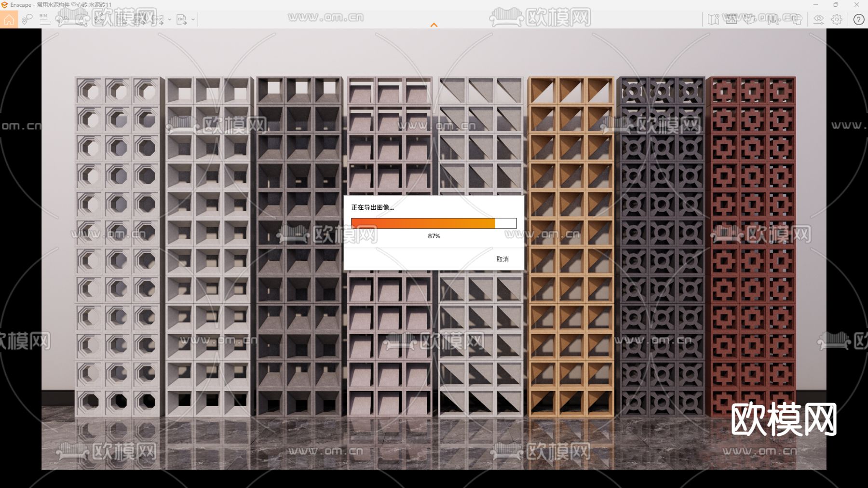
Task: Open the video editor clapper icon
Action: [731, 19]
